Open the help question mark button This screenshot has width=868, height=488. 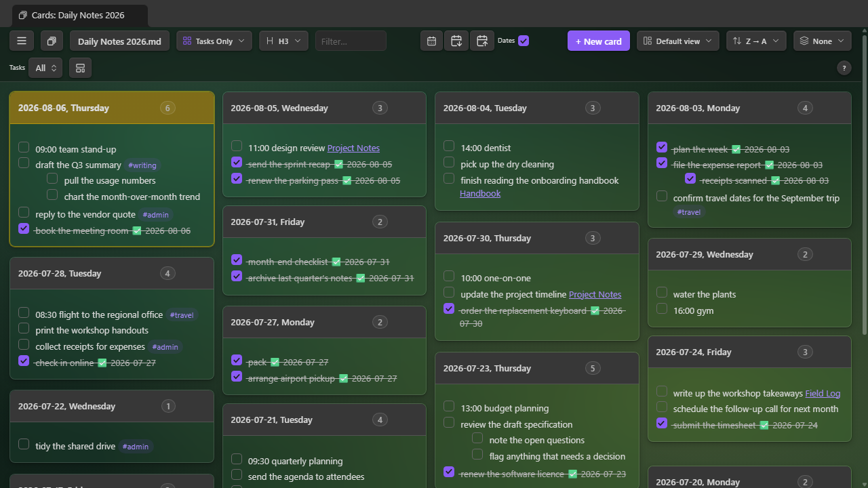coord(844,68)
